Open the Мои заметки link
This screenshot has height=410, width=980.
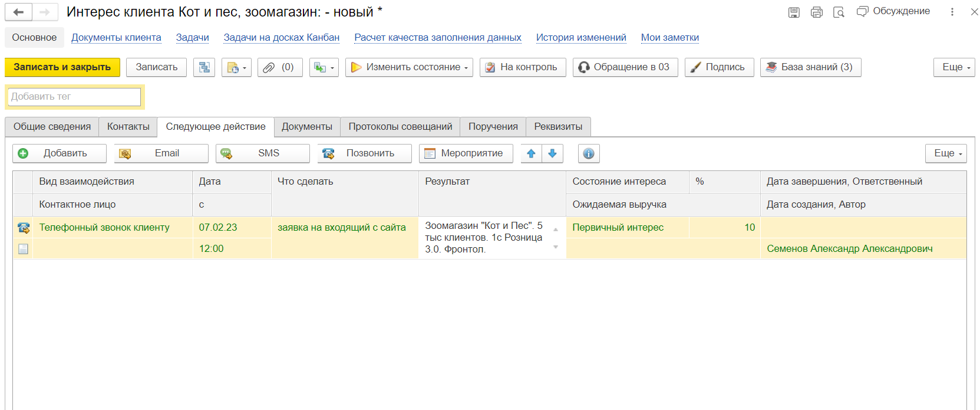click(x=669, y=37)
